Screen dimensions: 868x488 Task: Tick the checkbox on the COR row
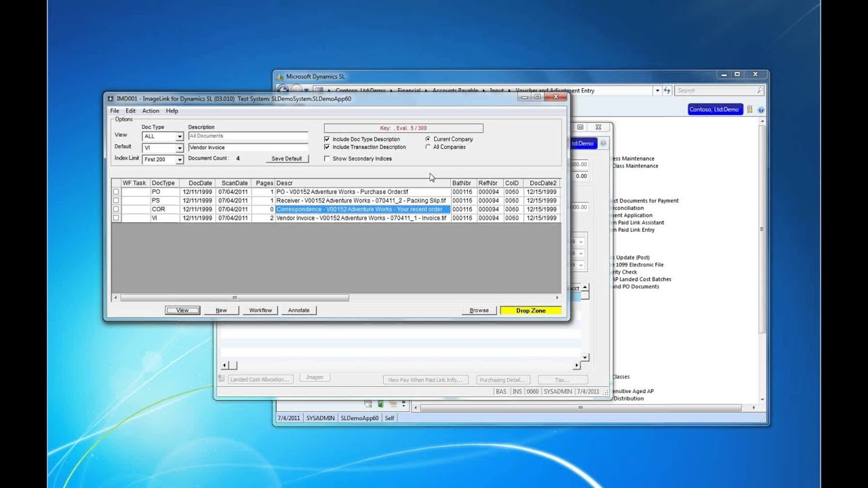click(x=116, y=209)
